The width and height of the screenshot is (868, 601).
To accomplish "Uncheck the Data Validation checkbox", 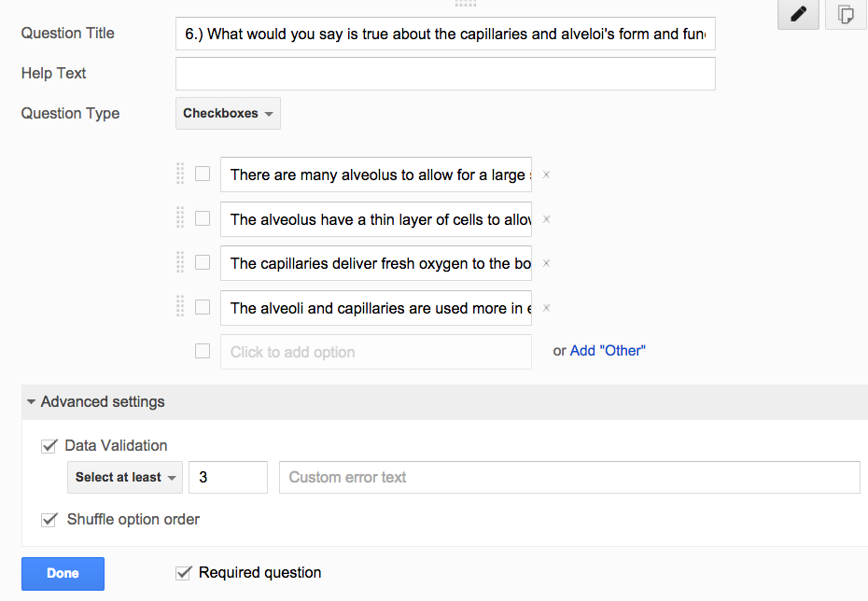I will (x=49, y=445).
